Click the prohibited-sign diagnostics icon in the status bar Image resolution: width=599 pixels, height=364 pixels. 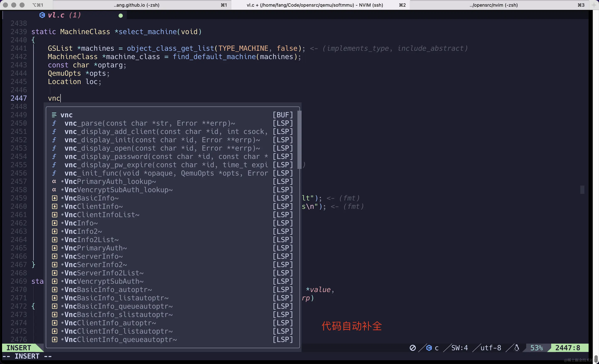413,348
